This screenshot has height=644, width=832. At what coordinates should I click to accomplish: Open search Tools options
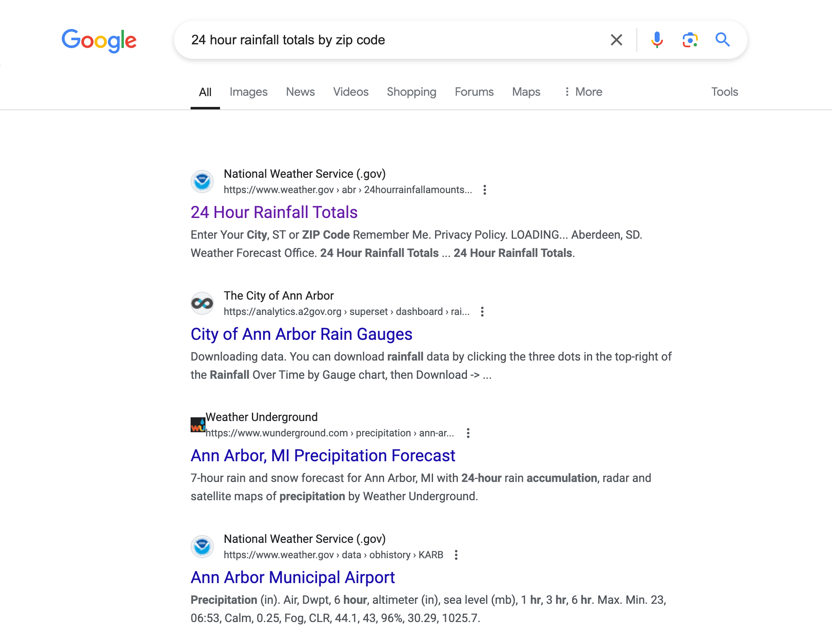724,92
